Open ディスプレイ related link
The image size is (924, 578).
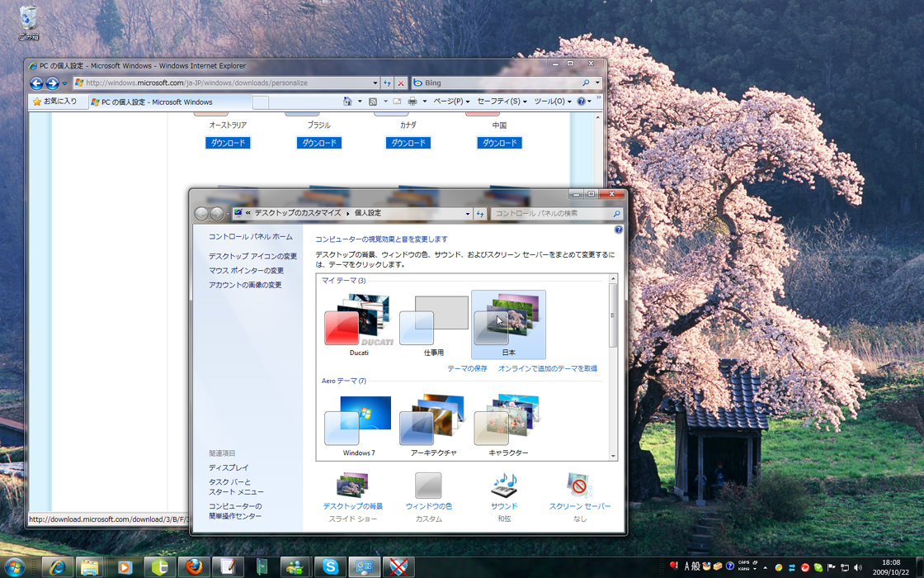(229, 467)
